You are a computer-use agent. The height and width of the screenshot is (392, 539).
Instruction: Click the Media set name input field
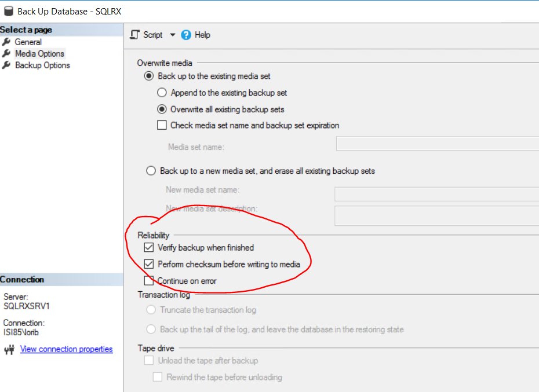(437, 144)
